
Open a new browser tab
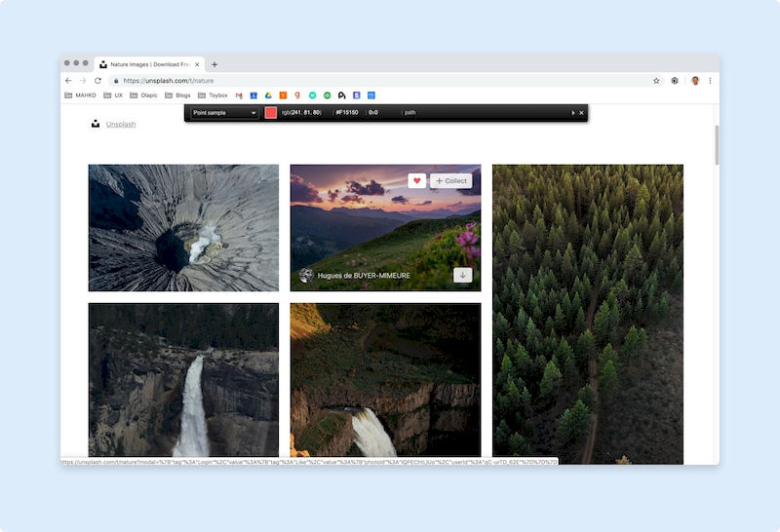(x=214, y=64)
